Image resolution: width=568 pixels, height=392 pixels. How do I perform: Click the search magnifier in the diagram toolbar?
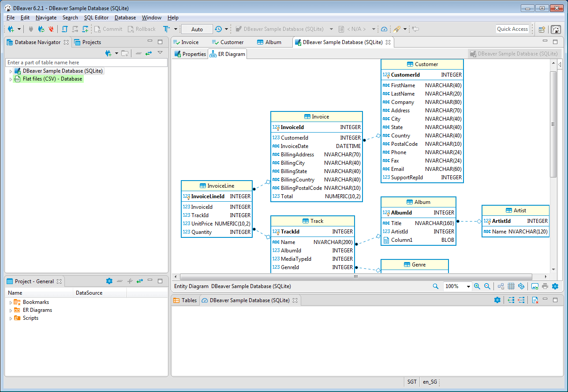pyautogui.click(x=436, y=286)
